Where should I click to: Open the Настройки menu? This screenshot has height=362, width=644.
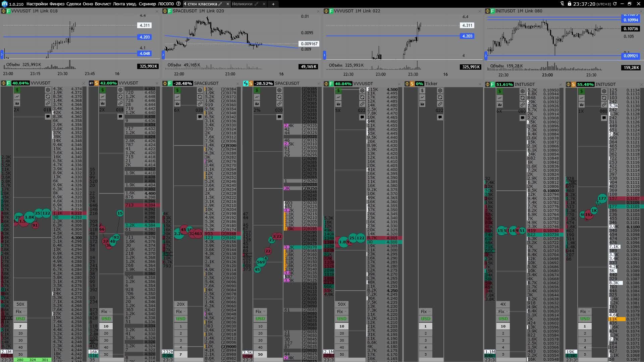[37, 4]
